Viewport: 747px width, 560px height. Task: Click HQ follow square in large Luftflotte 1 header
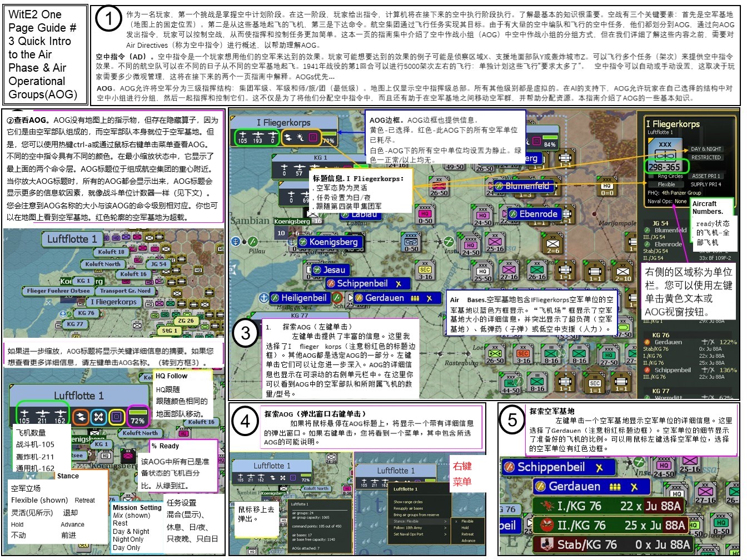[x=117, y=416]
